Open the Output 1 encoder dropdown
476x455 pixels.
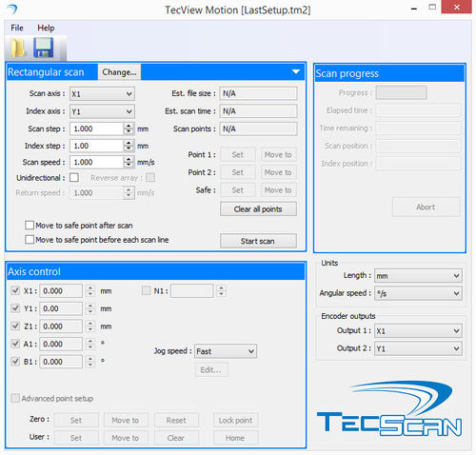[418, 331]
